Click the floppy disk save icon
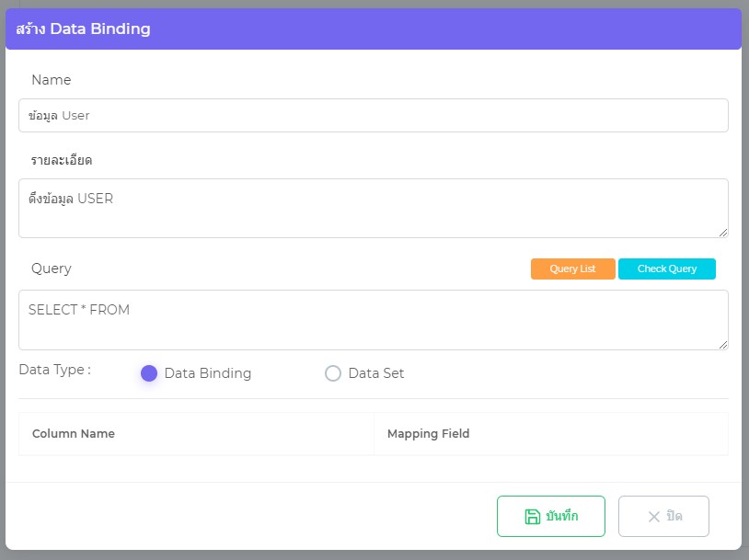 tap(532, 517)
